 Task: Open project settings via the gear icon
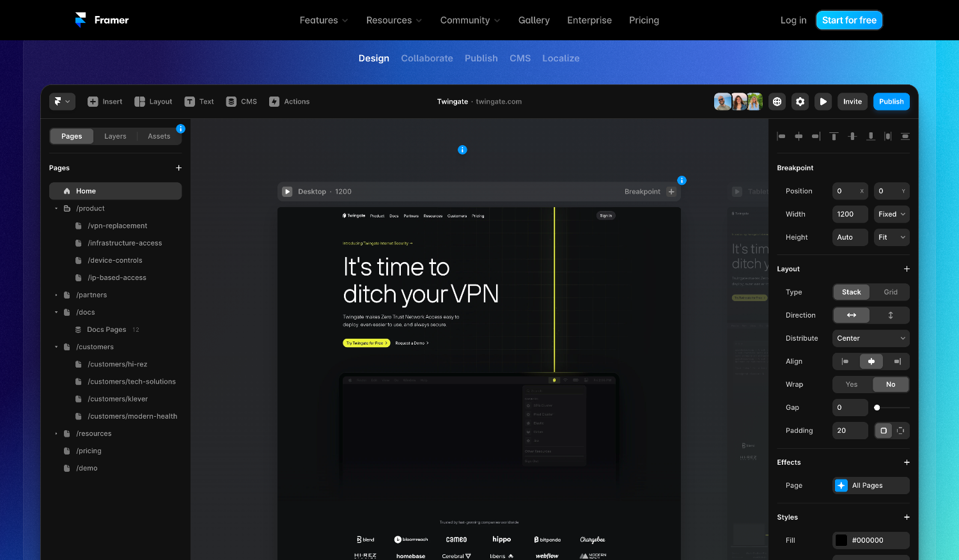point(800,101)
